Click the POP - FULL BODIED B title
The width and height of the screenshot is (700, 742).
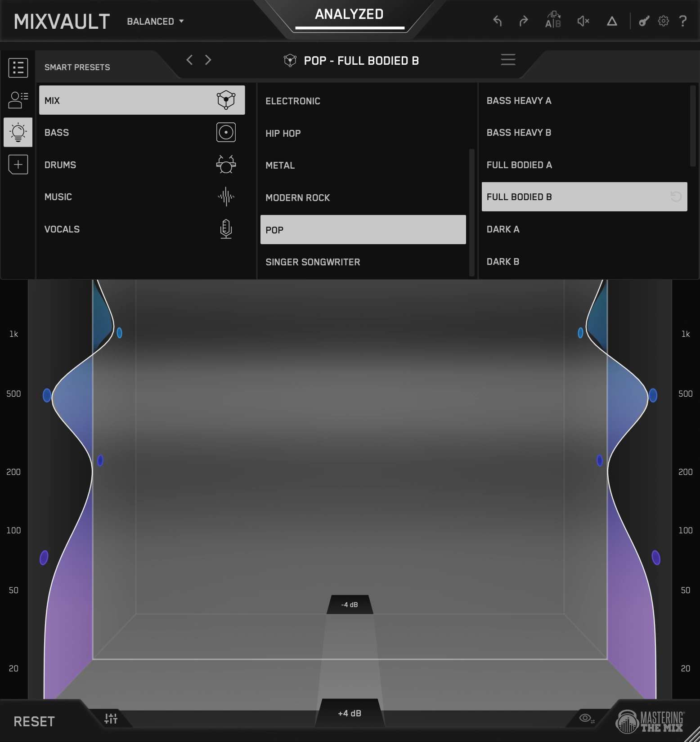point(361,61)
